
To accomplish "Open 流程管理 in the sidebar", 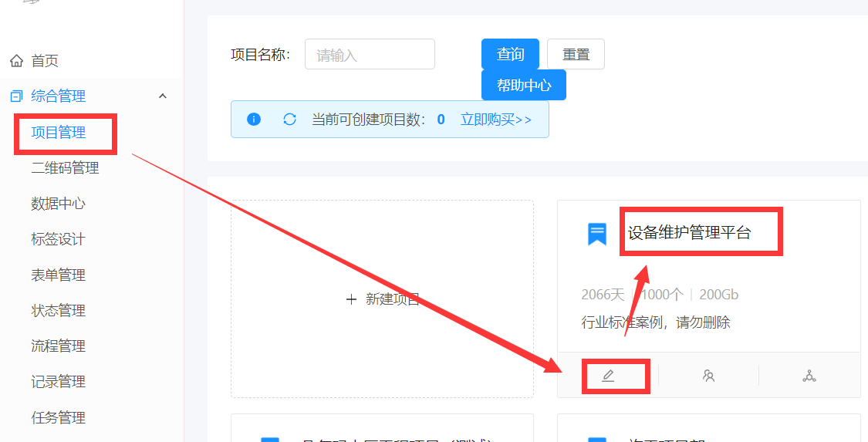I will tap(59, 346).
